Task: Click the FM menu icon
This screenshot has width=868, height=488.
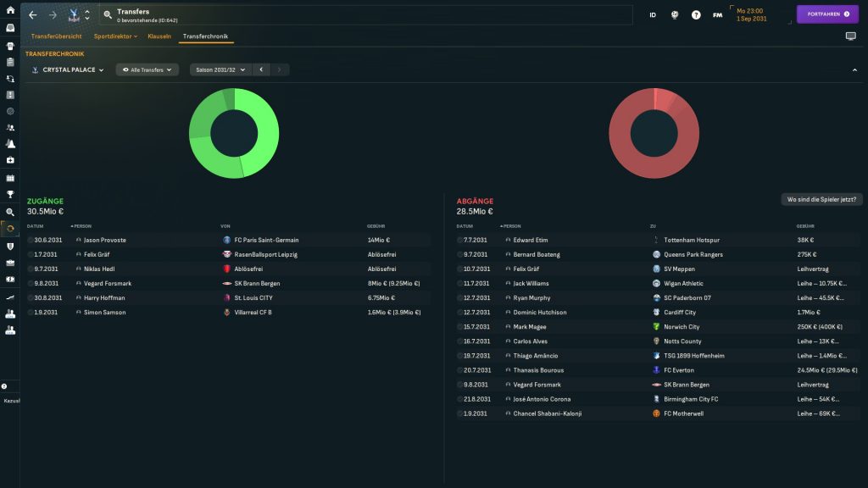Action: point(718,14)
